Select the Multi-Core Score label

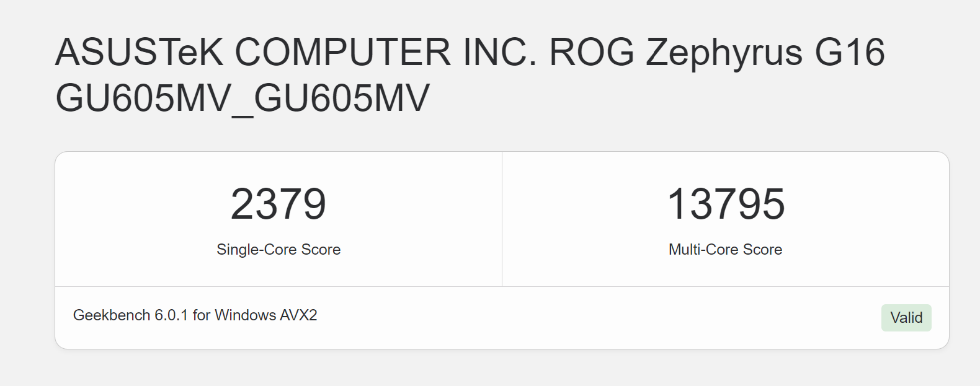725,250
